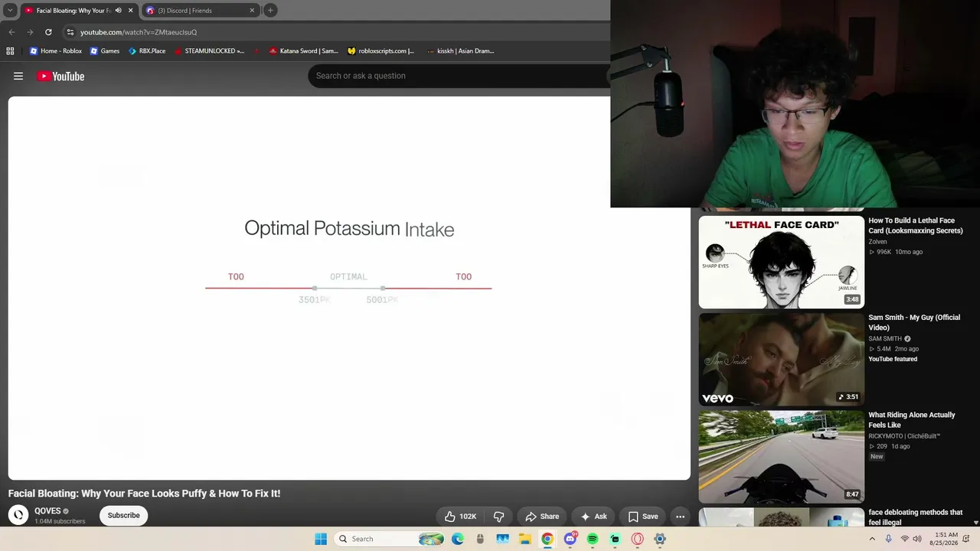Open the Riding Alone motorcycle video thumbnail

tap(781, 457)
